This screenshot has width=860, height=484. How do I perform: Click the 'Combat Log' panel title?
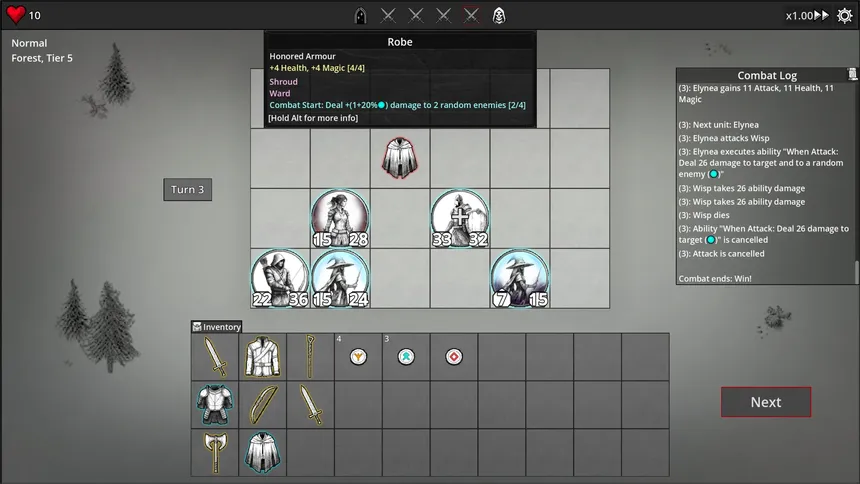[x=767, y=75]
